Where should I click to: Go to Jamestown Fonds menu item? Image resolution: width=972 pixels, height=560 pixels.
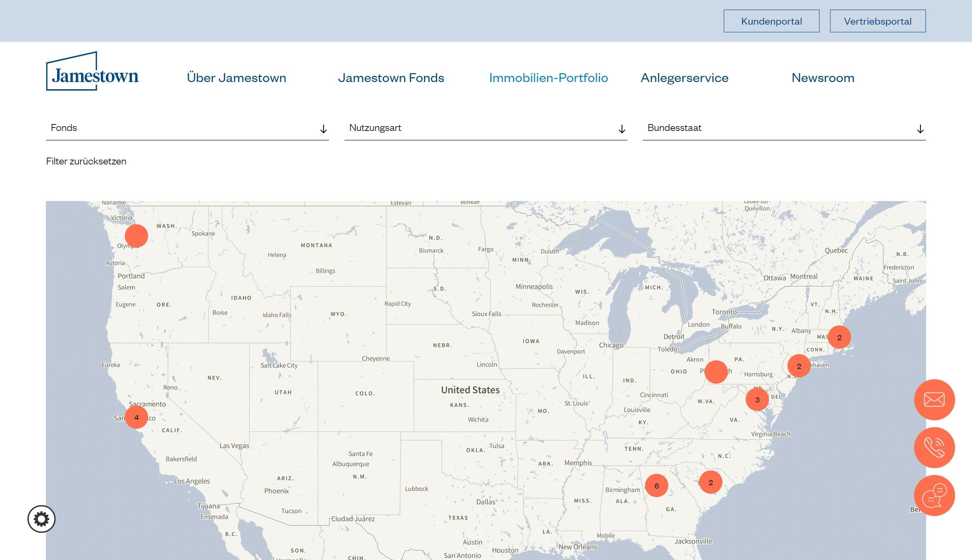(391, 78)
